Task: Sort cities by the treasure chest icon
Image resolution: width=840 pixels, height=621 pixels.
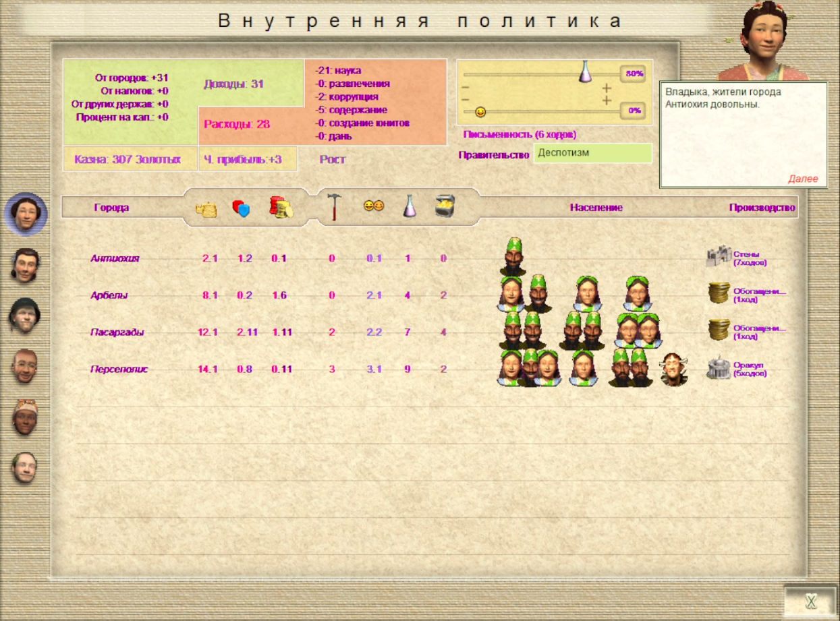Action: [445, 206]
